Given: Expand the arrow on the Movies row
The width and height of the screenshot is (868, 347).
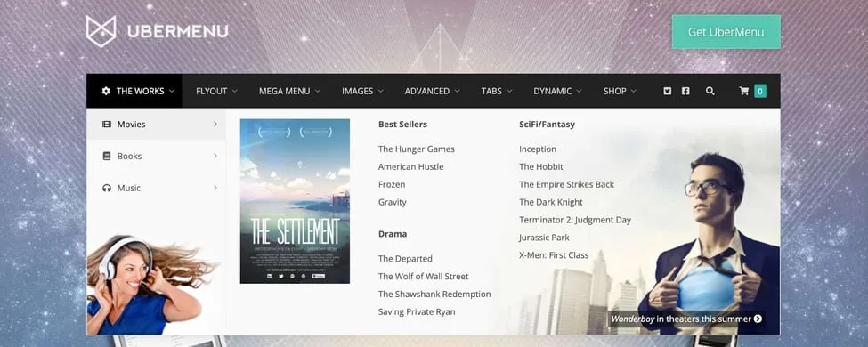Looking at the screenshot, I should click(x=215, y=124).
